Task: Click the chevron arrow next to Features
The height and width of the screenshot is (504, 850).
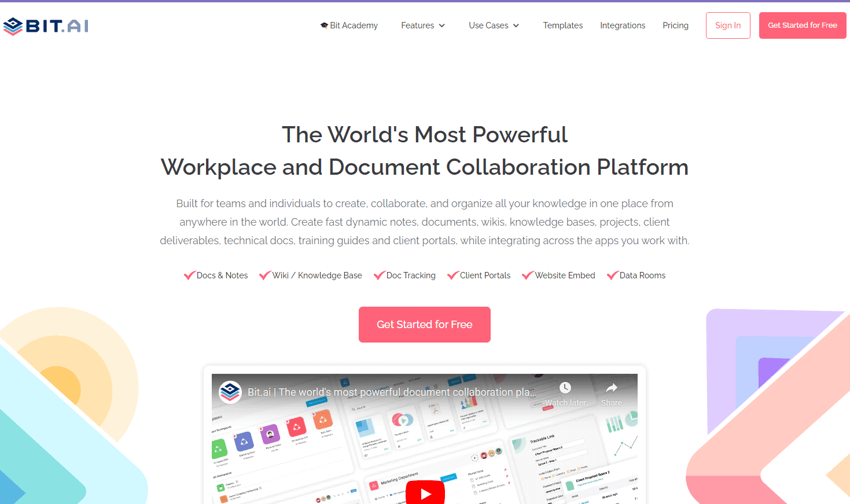Action: (442, 25)
